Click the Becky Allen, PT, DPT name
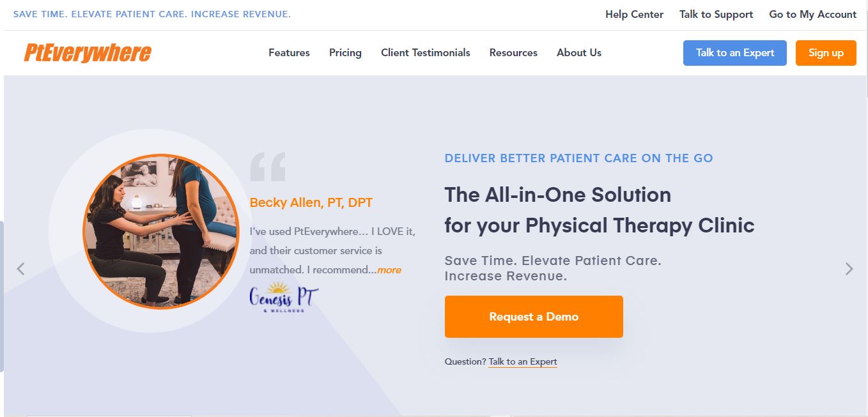Screen dimensions: 868x417 click(311, 203)
